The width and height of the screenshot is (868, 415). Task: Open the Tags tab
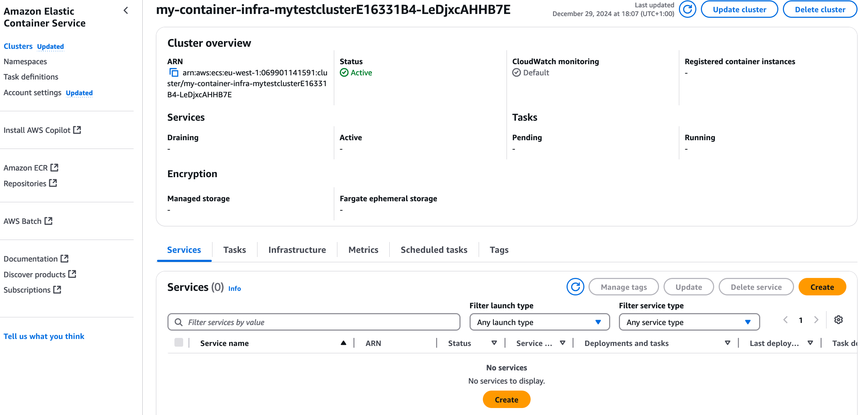click(499, 250)
